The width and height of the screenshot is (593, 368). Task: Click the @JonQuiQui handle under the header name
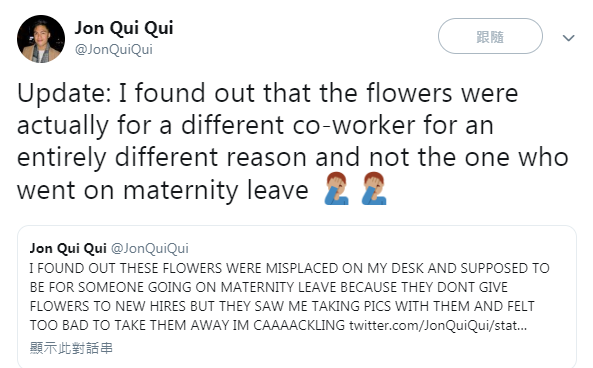(113, 50)
